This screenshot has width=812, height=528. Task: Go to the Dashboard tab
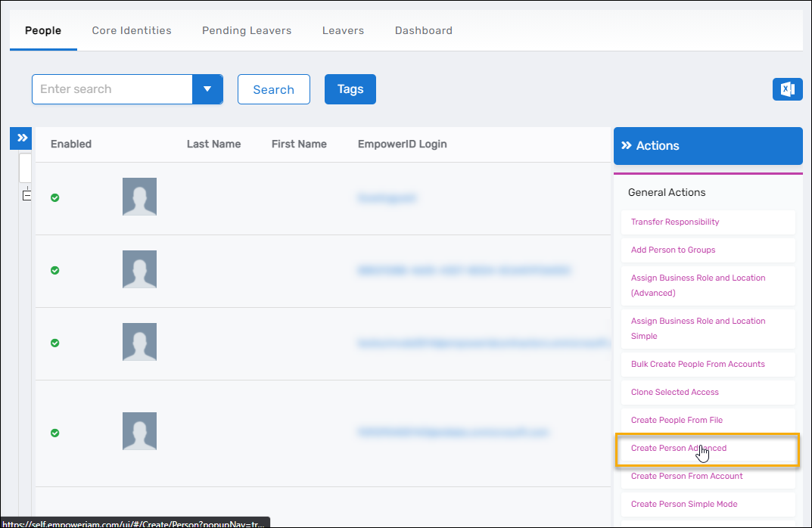(423, 31)
